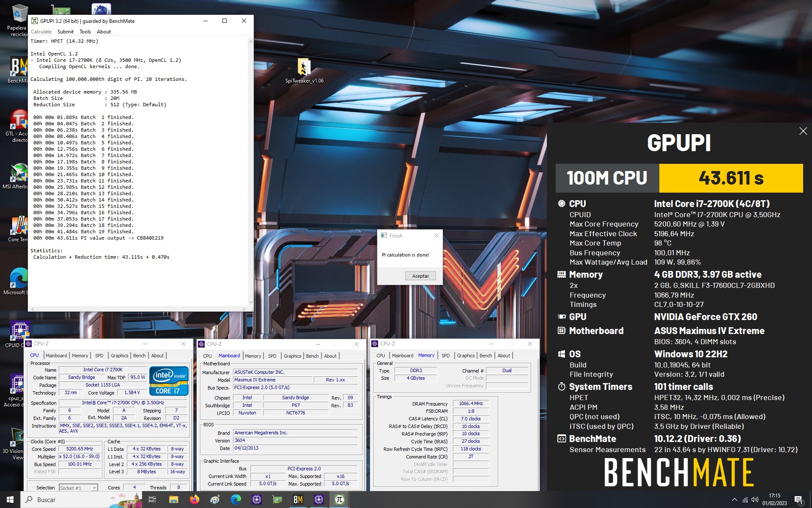Click the taskbar clock showing 17:15
Screen dimensions: 812x508
(774, 500)
